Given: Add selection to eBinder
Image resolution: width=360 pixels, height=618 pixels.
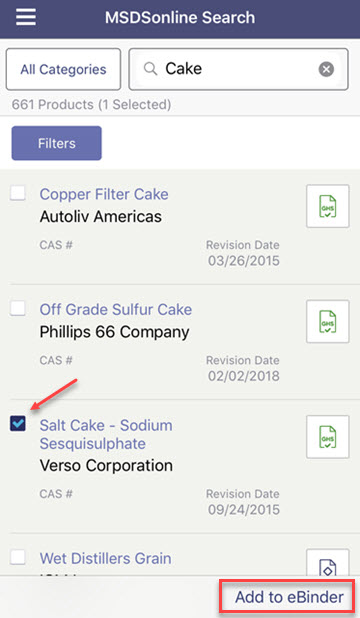Looking at the screenshot, I should [289, 597].
